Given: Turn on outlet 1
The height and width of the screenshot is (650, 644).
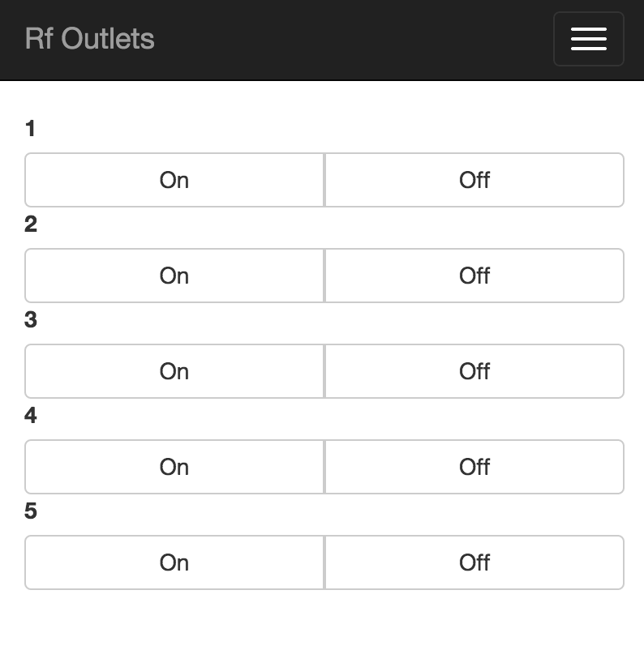Looking at the screenshot, I should coord(174,180).
